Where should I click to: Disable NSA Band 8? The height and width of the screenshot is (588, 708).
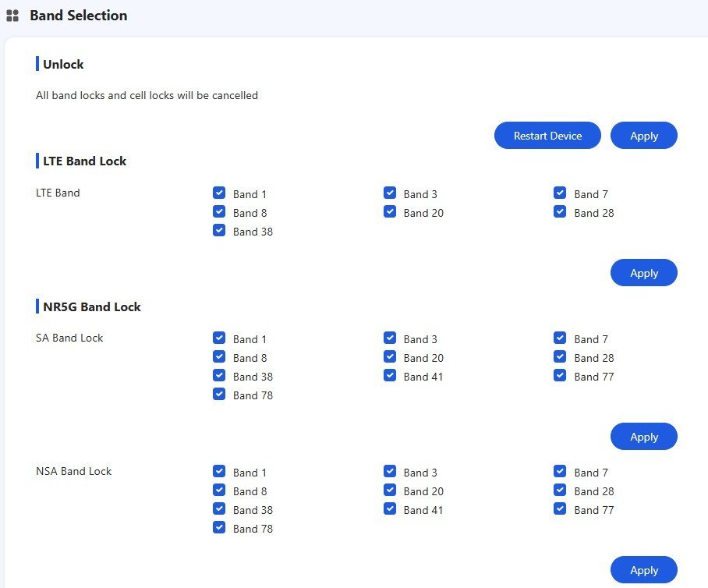pyautogui.click(x=219, y=491)
